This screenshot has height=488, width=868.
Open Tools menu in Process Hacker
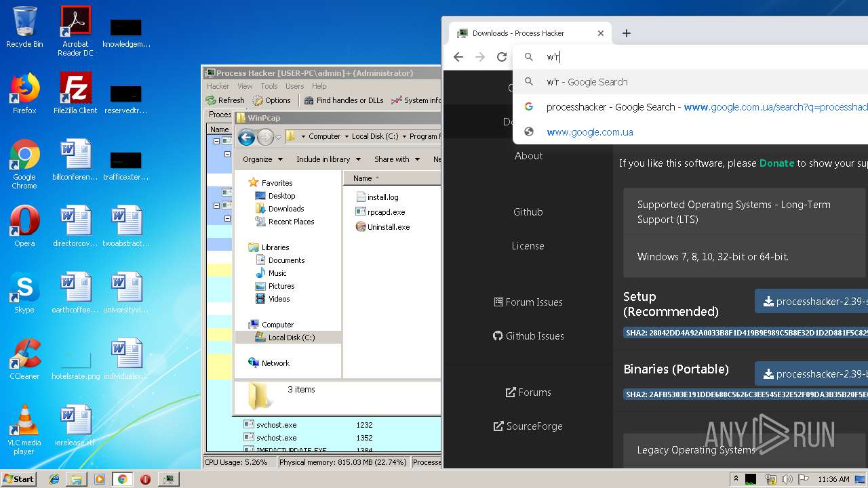pos(269,86)
